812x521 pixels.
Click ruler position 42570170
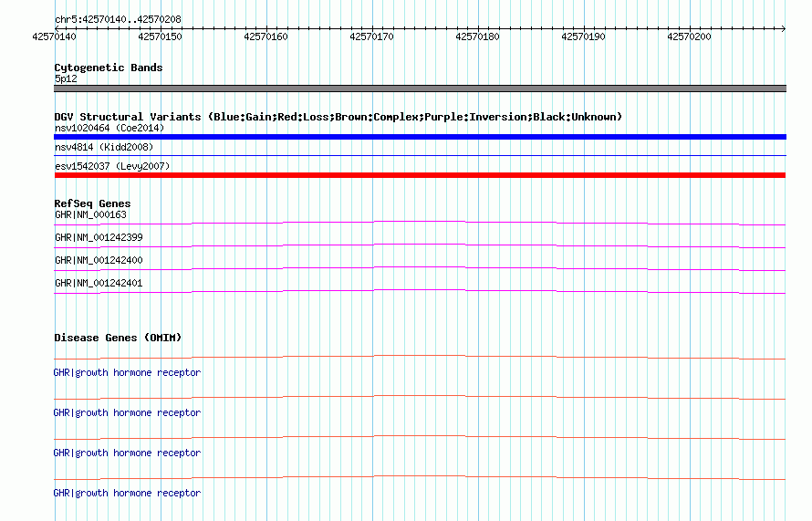(372, 36)
